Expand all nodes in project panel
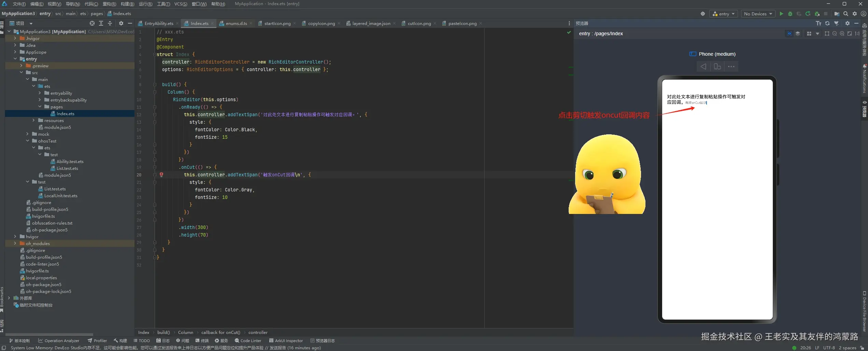 [x=101, y=23]
